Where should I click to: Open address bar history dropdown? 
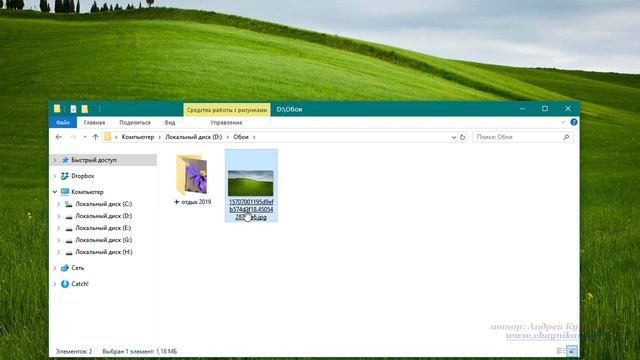[453, 138]
